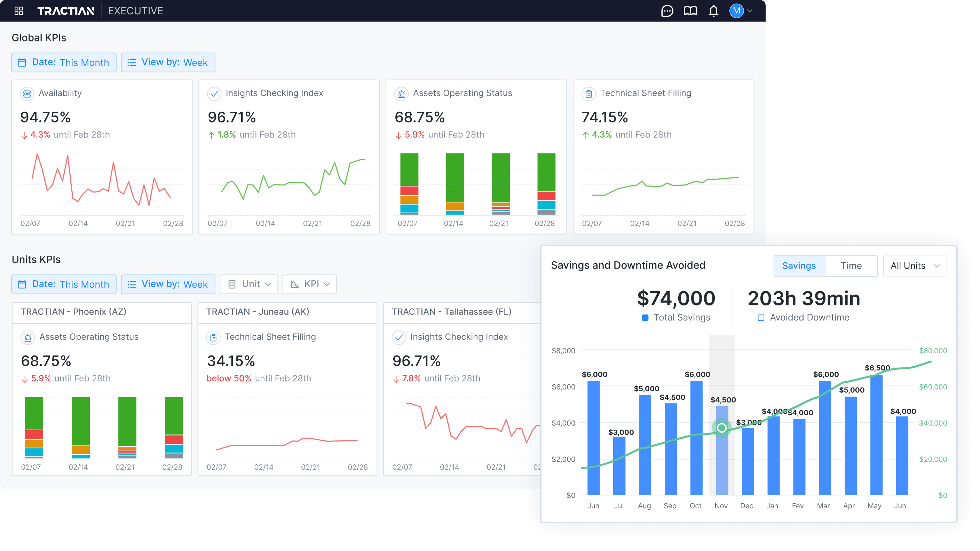Viewport: 980px width, 551px height.
Task: Click the Assets Operating Status alarm icon
Action: pyautogui.click(x=402, y=94)
